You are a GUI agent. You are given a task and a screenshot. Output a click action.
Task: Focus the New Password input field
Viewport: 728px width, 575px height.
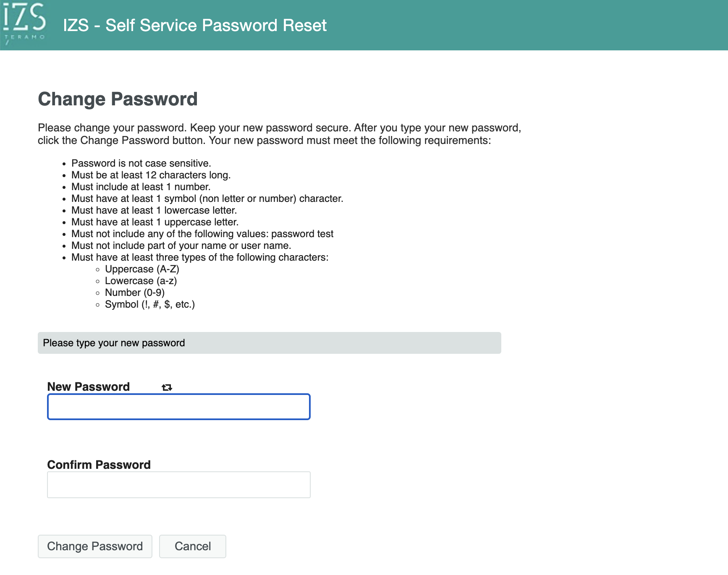click(x=178, y=406)
